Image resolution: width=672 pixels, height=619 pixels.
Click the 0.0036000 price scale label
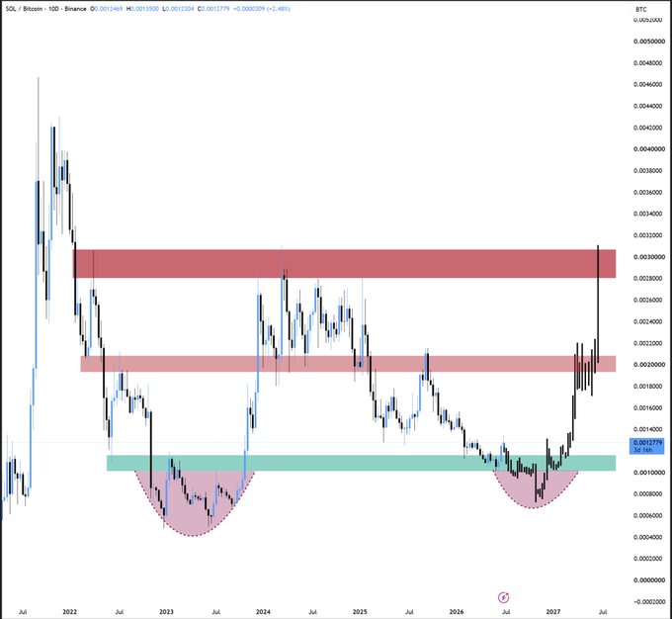pos(649,192)
